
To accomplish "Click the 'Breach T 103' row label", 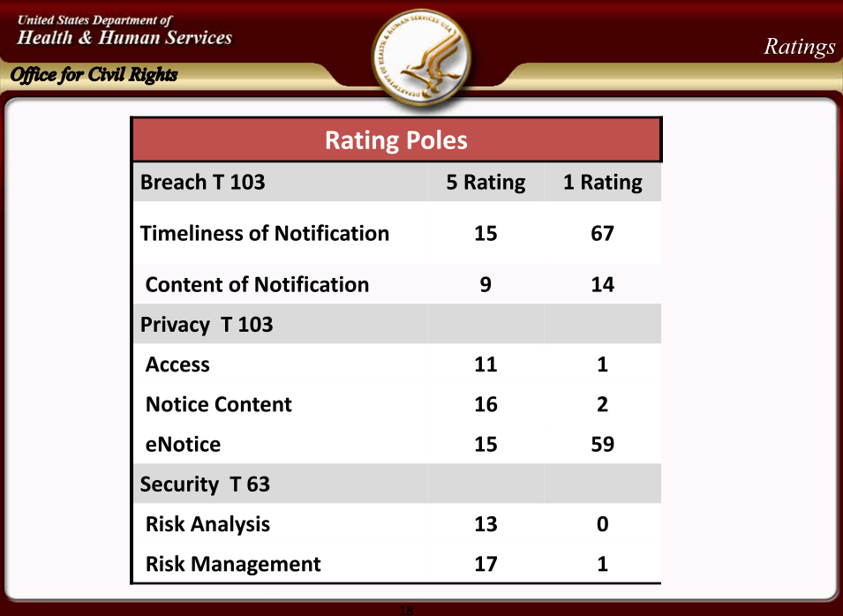I will (203, 182).
